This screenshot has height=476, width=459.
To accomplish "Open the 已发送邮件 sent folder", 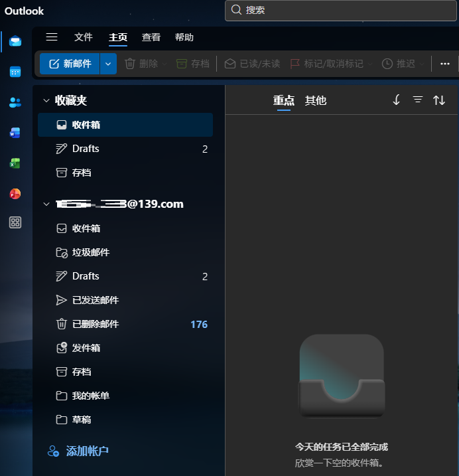I will [x=125, y=300].
